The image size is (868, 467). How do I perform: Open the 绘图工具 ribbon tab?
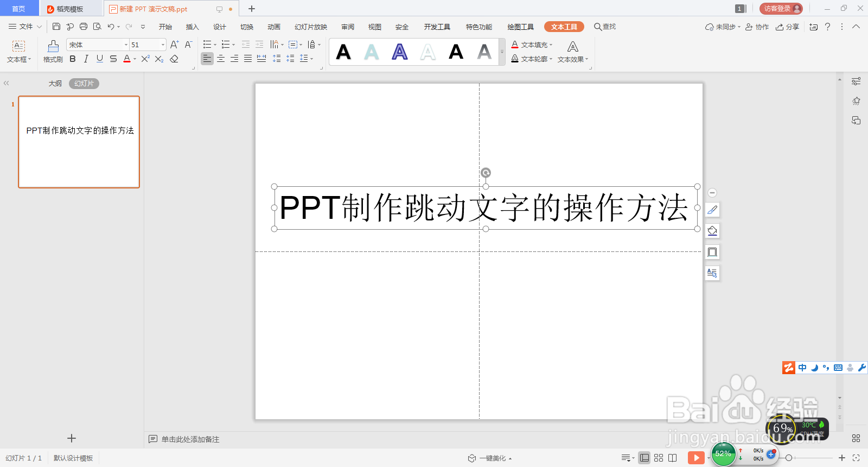click(521, 27)
